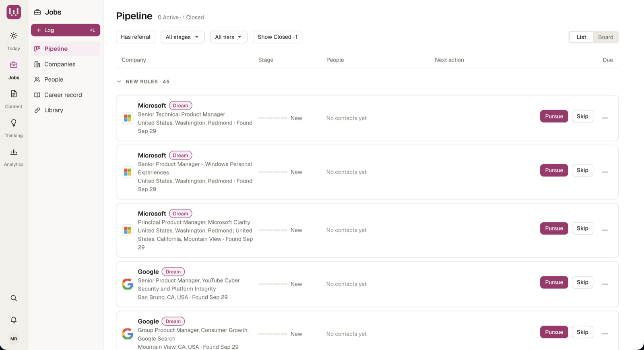The image size is (644, 350).
Task: Open more options for Google YouTube Cyber Security role
Action: (605, 284)
